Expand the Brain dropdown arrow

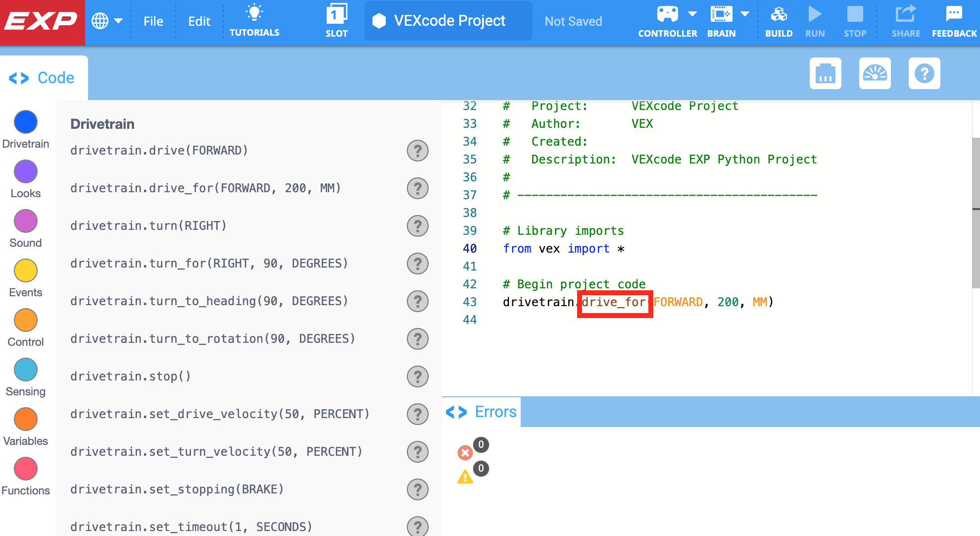[745, 14]
